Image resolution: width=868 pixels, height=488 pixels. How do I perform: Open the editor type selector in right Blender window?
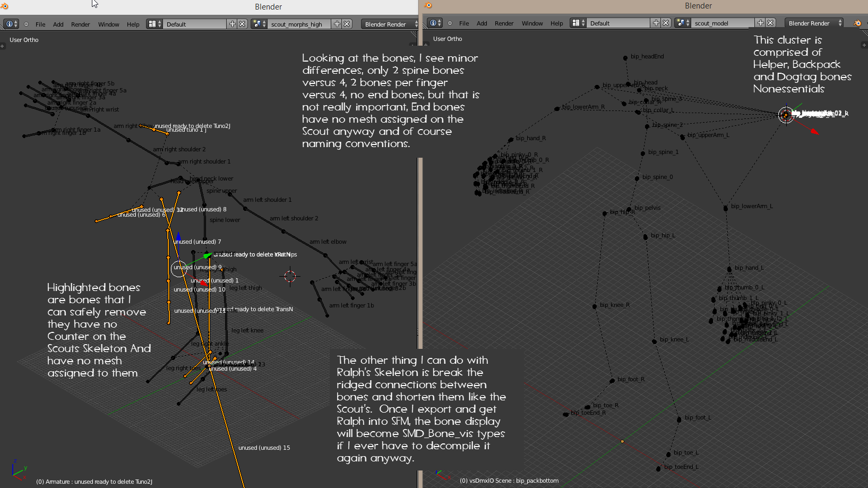(x=435, y=23)
